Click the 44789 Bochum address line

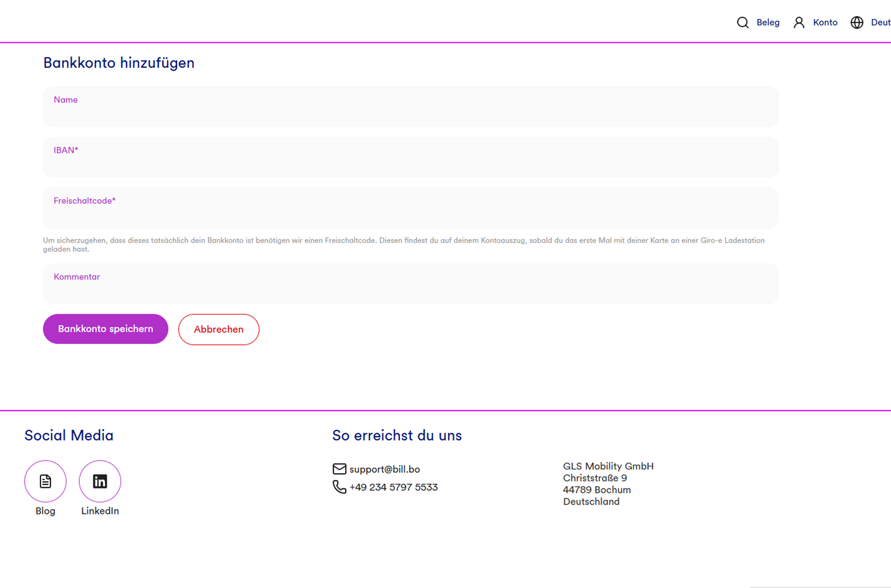point(597,490)
